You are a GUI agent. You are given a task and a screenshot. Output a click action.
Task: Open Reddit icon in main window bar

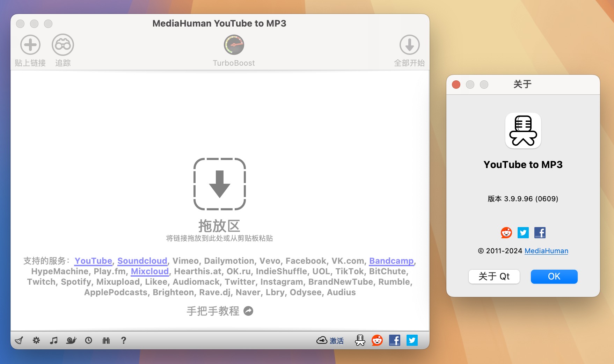point(377,340)
